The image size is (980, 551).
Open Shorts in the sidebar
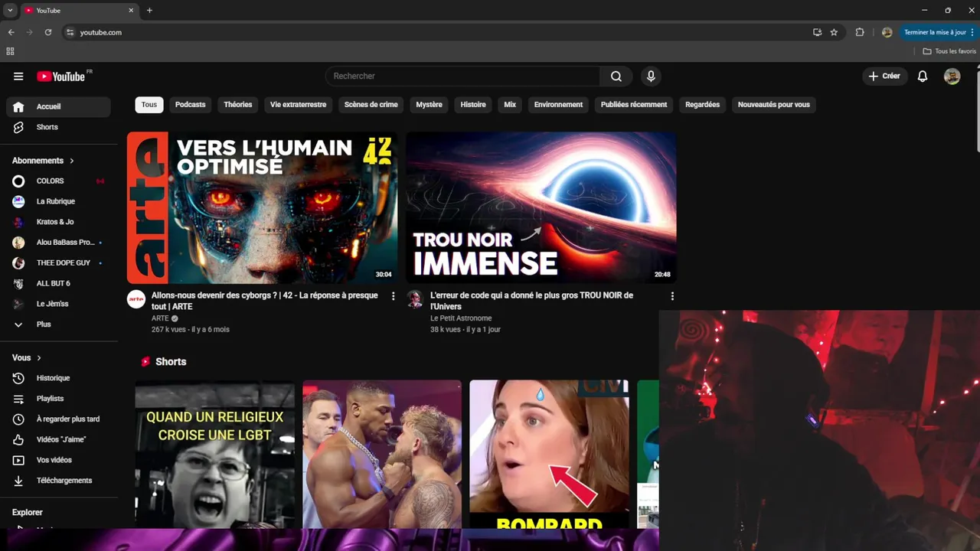click(58, 127)
